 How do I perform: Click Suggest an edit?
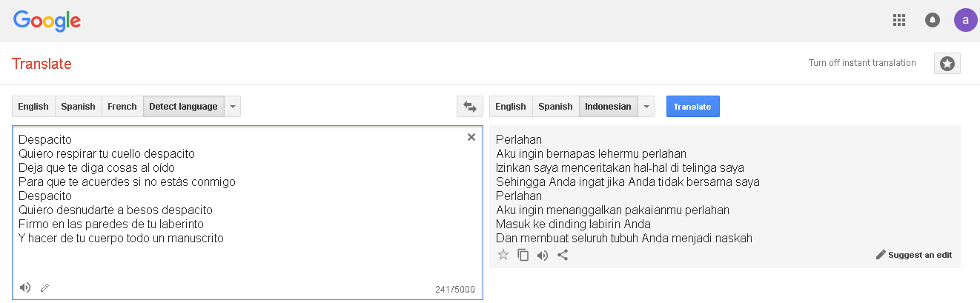[x=914, y=255]
